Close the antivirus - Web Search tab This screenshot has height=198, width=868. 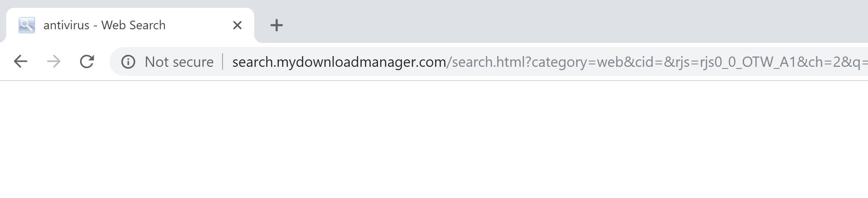tap(237, 25)
